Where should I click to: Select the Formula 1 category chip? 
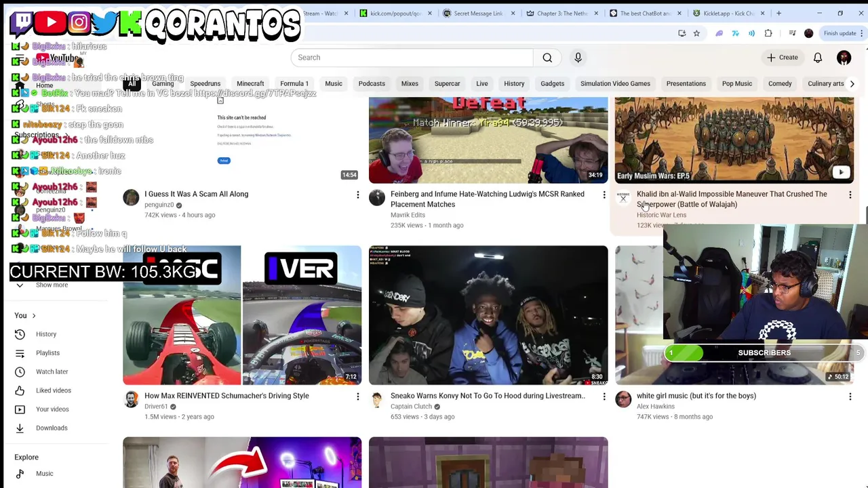point(294,84)
